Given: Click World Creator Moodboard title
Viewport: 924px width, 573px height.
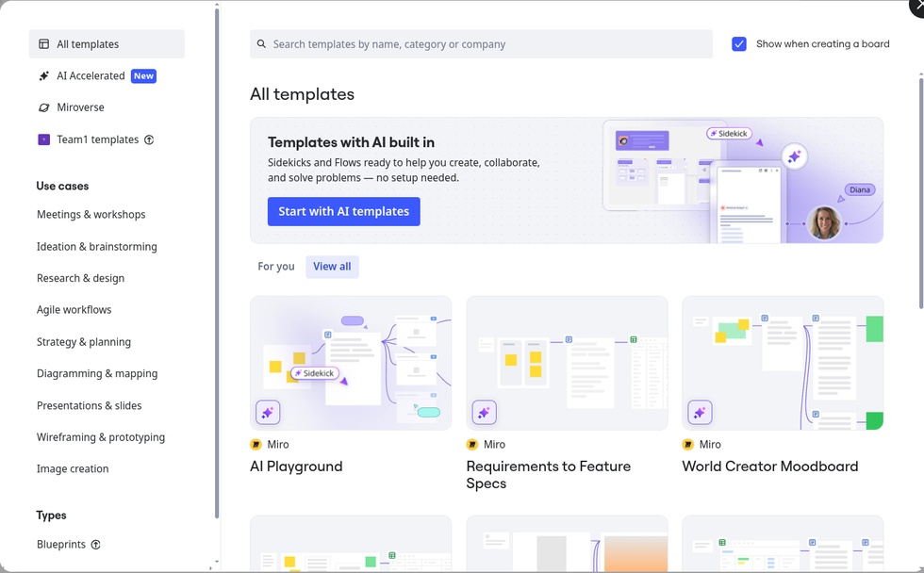Looking at the screenshot, I should pos(769,467).
